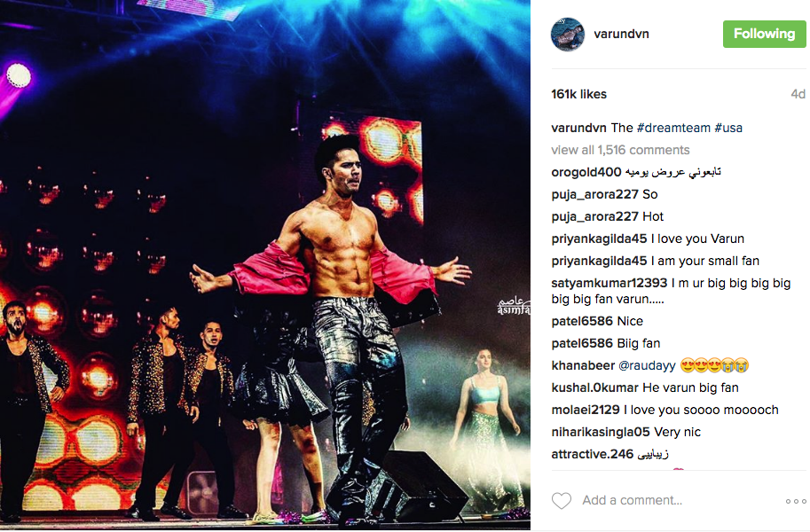Open the @raudayy mention
Viewport: 810px width, 532px height.
coord(647,365)
